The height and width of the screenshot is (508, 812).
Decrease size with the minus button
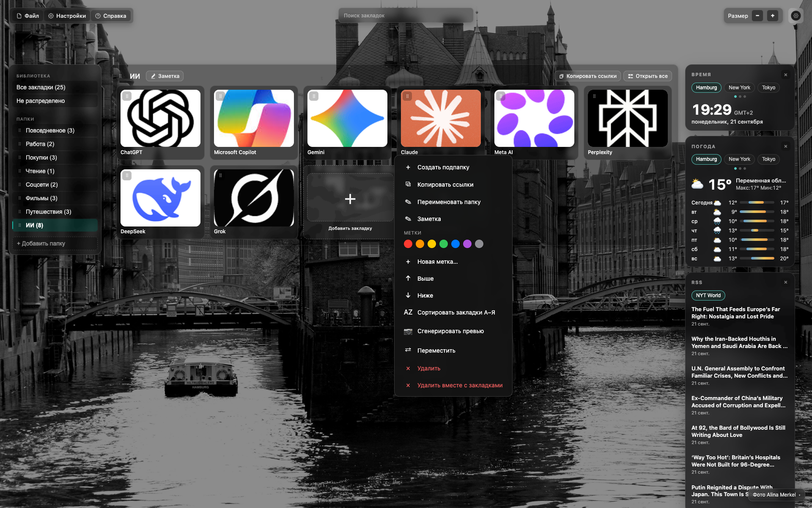coord(757,16)
